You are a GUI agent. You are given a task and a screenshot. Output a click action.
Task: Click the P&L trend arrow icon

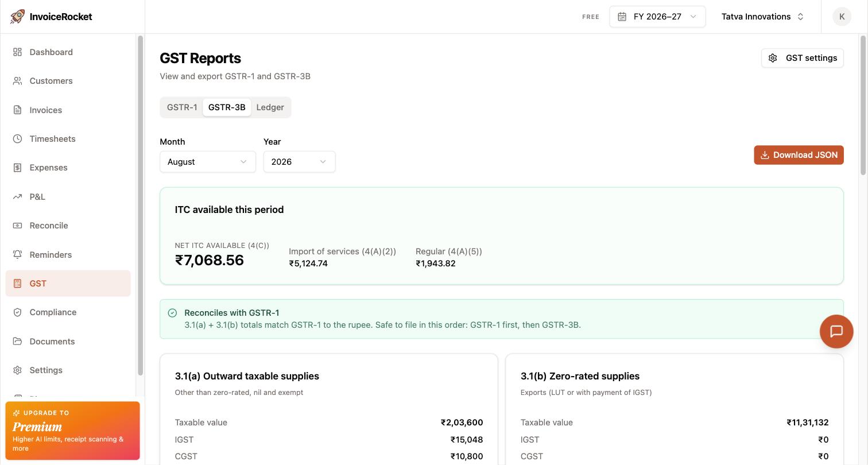(18, 197)
